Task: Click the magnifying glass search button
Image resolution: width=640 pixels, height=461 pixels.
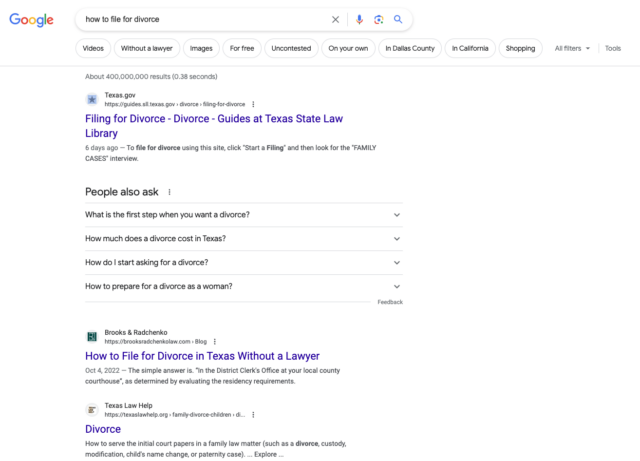Action: pos(398,19)
